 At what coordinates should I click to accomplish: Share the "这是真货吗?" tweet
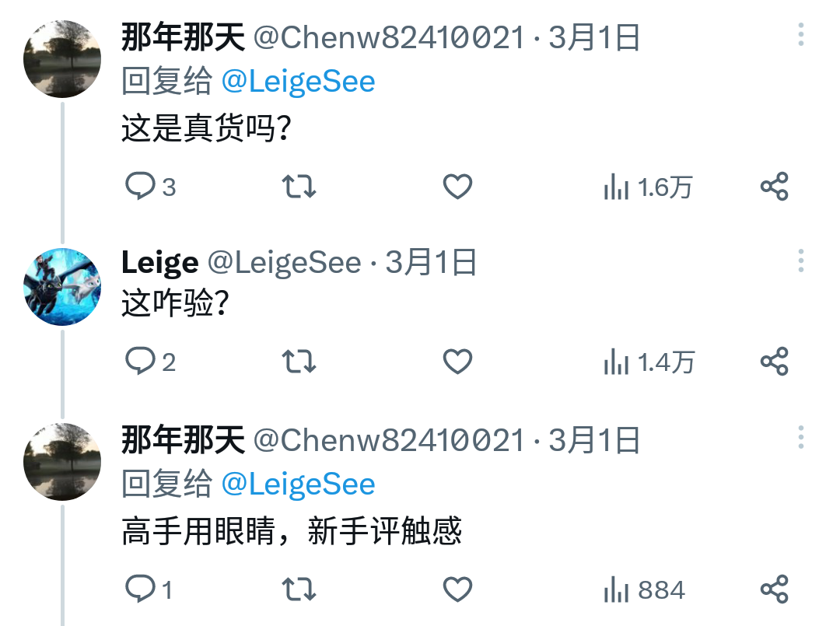[774, 187]
